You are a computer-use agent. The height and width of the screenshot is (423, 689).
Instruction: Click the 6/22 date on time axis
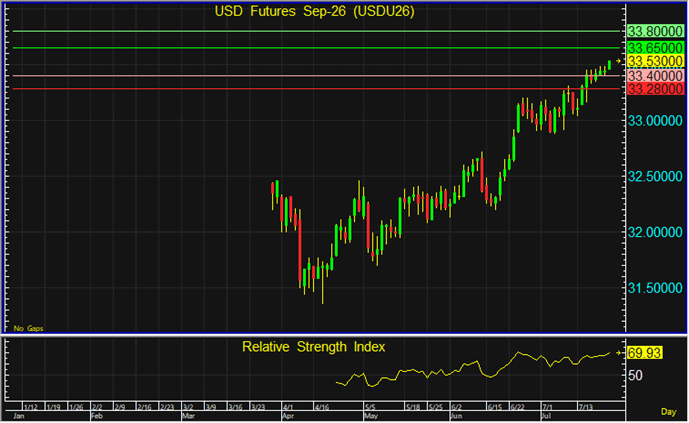click(x=517, y=407)
